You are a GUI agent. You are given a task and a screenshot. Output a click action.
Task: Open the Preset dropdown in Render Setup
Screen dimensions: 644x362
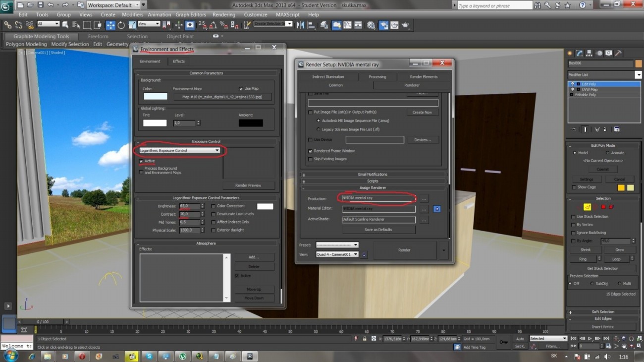(337, 245)
